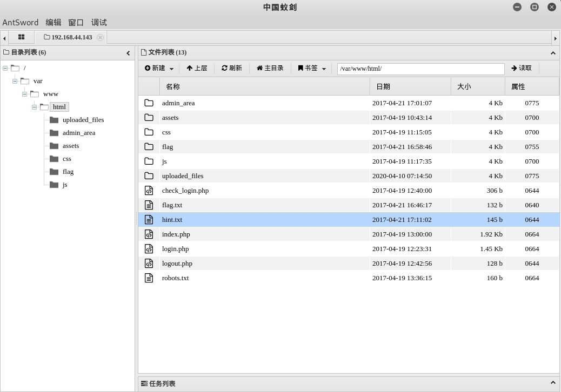
Task: Collapse the 文件列表 panel
Action: point(553,53)
